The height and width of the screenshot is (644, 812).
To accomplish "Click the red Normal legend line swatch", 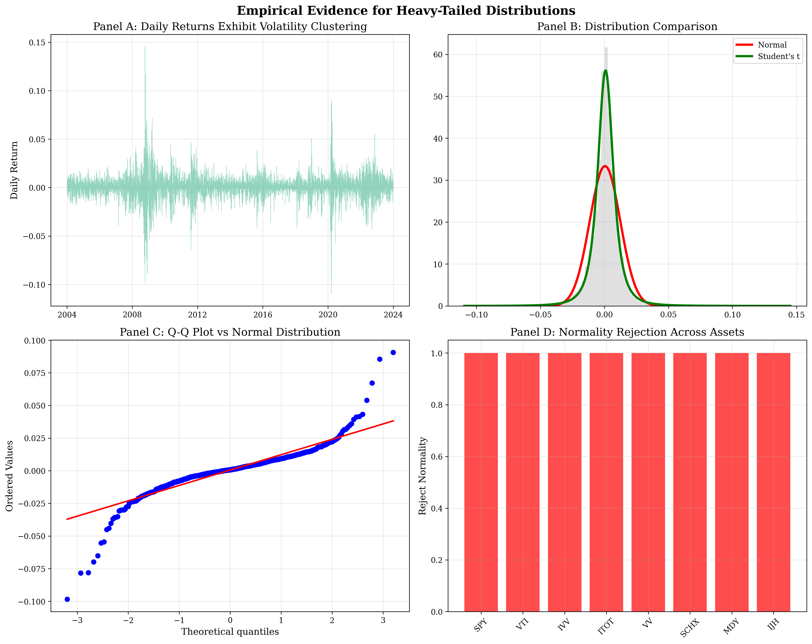I will [744, 45].
